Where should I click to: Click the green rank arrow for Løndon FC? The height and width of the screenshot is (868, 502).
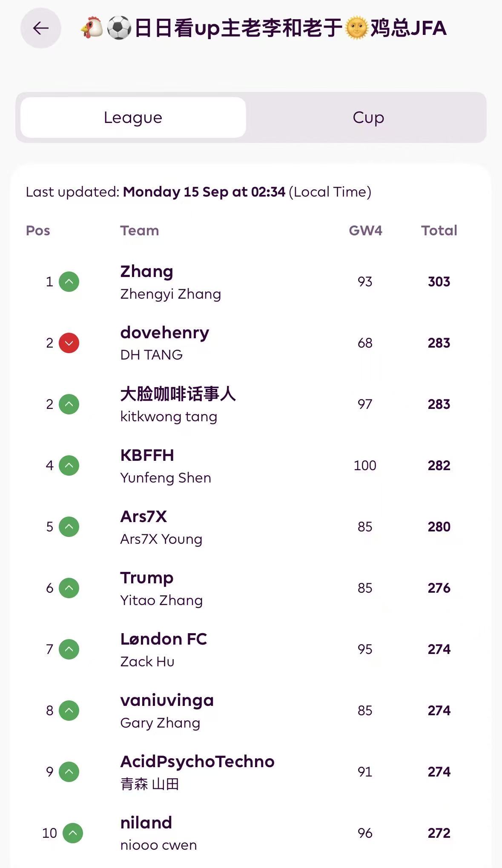(69, 649)
